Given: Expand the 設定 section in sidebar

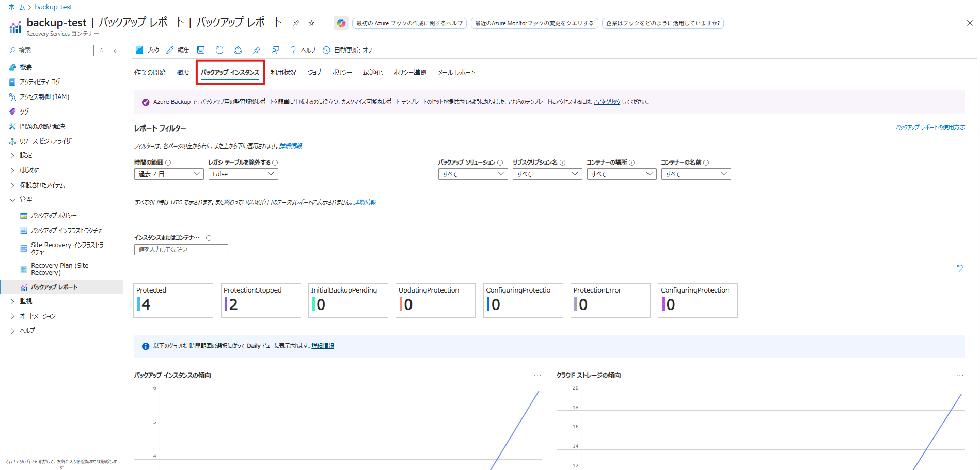Looking at the screenshot, I should tap(26, 155).
